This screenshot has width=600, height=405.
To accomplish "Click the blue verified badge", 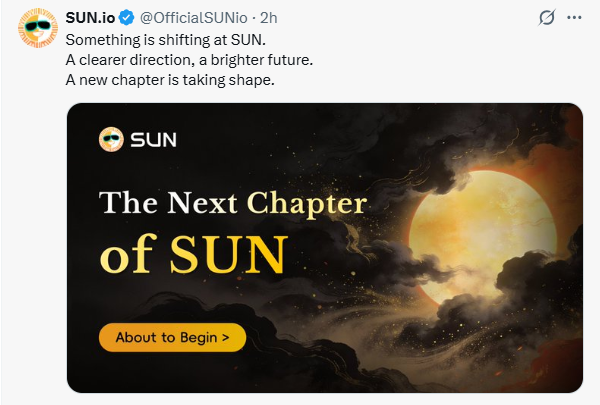I will click(x=126, y=17).
